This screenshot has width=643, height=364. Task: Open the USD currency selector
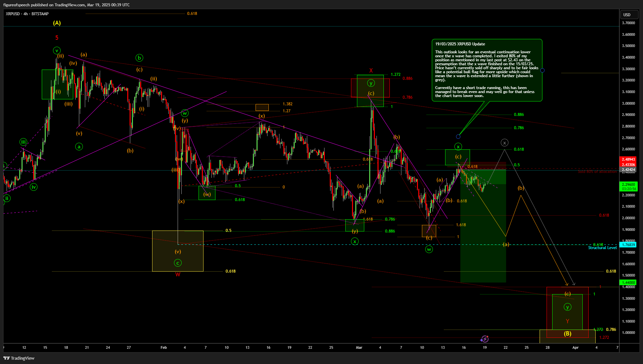[x=629, y=15]
